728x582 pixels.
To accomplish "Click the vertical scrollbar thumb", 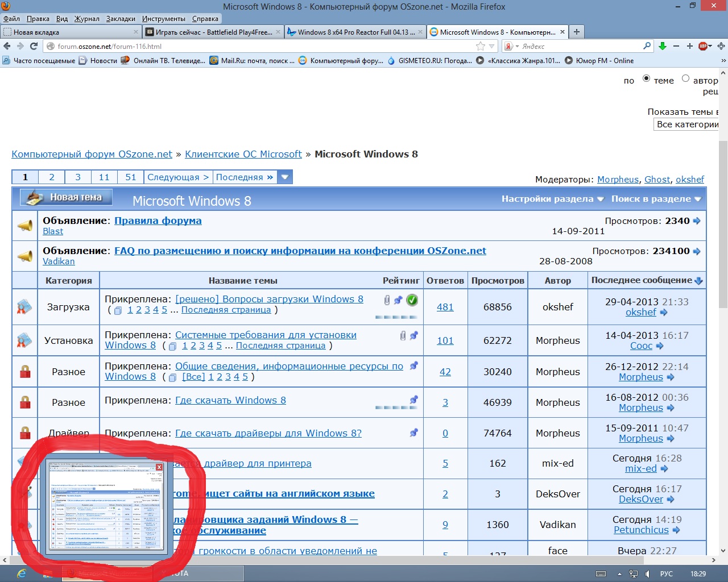I will pyautogui.click(x=723, y=224).
